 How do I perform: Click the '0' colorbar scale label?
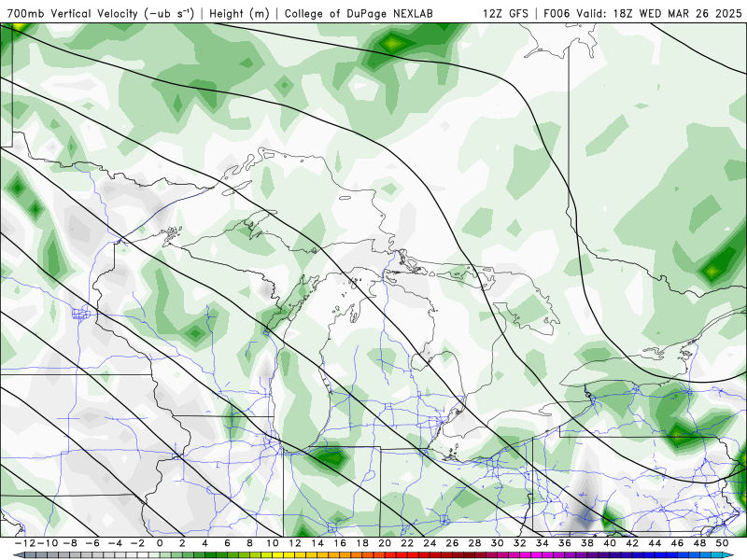pos(160,543)
